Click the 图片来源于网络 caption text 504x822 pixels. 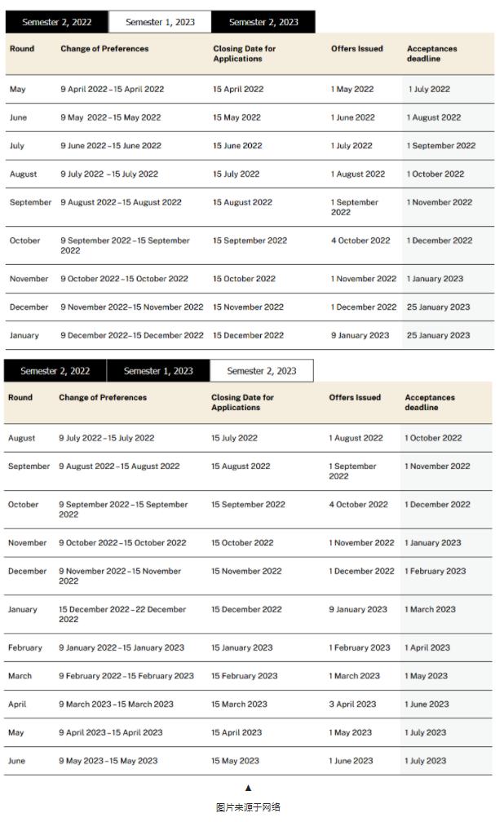click(248, 807)
